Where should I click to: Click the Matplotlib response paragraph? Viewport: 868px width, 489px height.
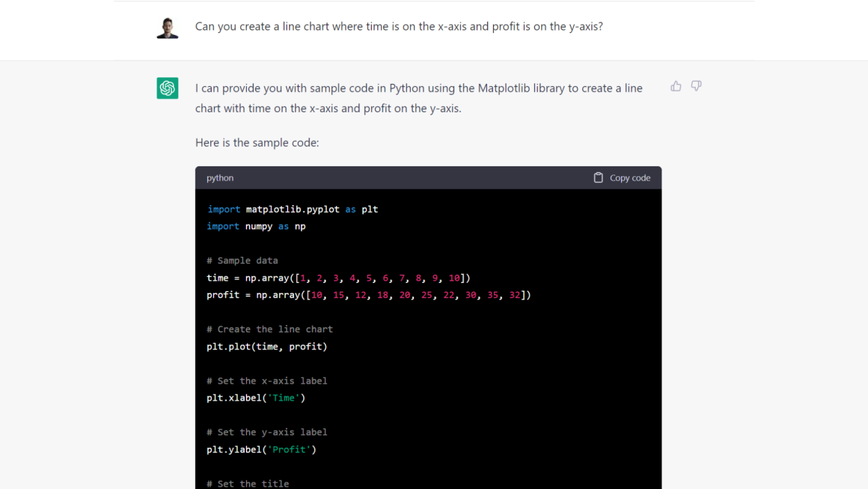418,98
